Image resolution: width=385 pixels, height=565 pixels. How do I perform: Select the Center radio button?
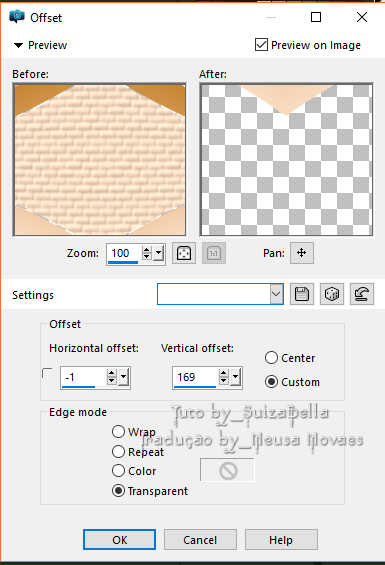[271, 358]
